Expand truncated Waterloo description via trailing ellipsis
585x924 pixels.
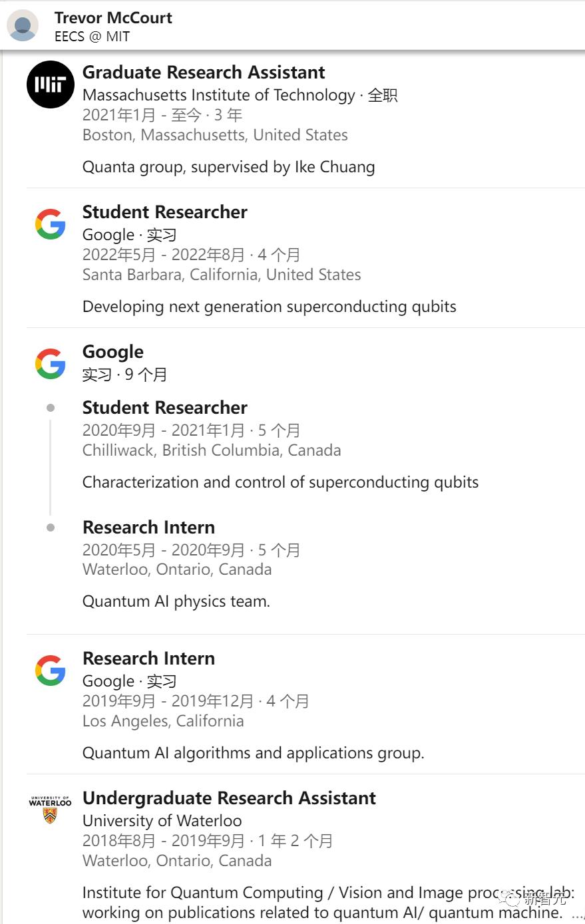coord(576,914)
